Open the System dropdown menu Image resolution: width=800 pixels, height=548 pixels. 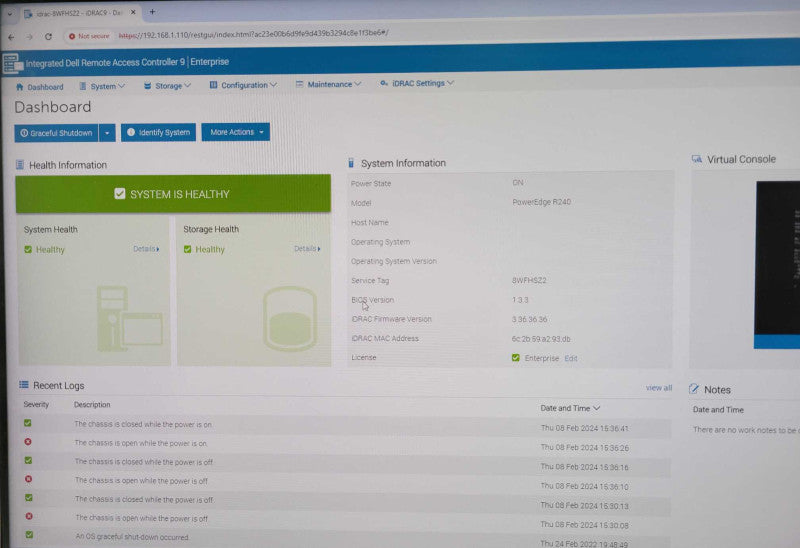103,86
